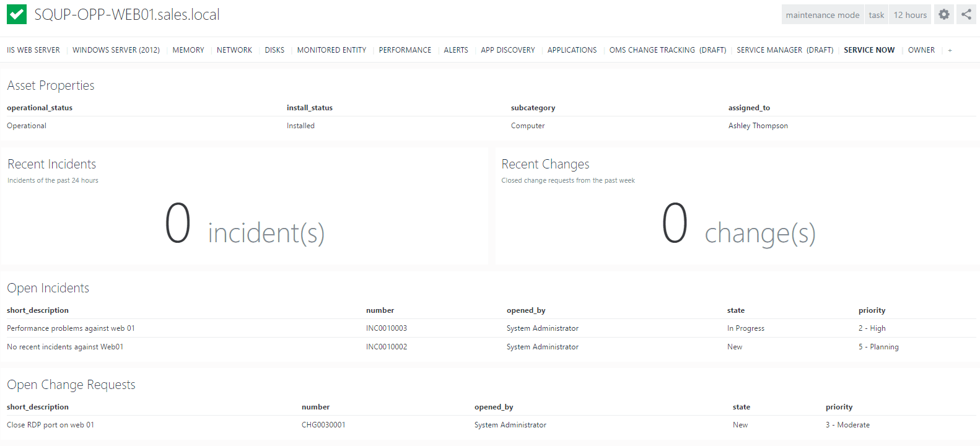This screenshot has width=980, height=446.
Task: Click the Computer subcategory value
Action: (528, 126)
